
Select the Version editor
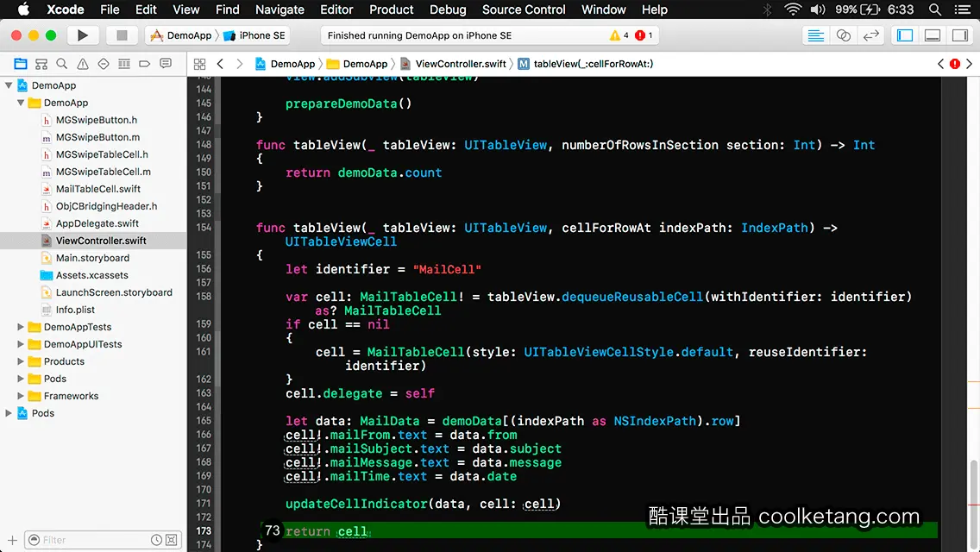(x=870, y=35)
